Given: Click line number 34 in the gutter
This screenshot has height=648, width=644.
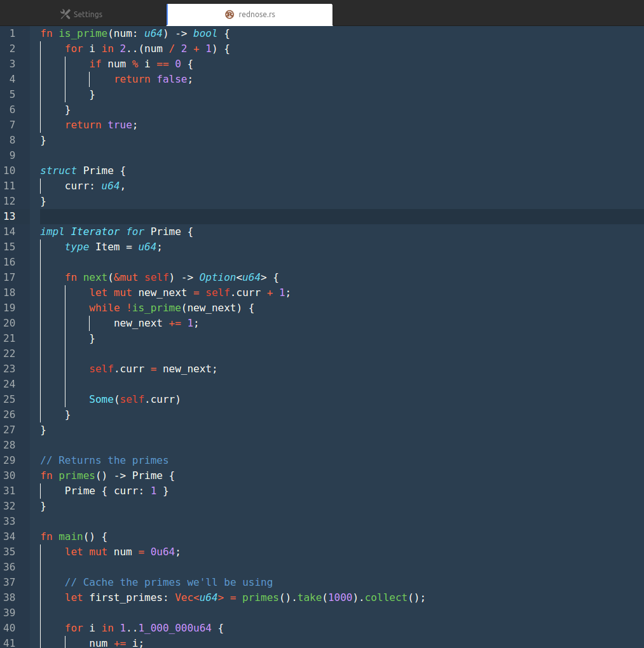Looking at the screenshot, I should point(10,537).
